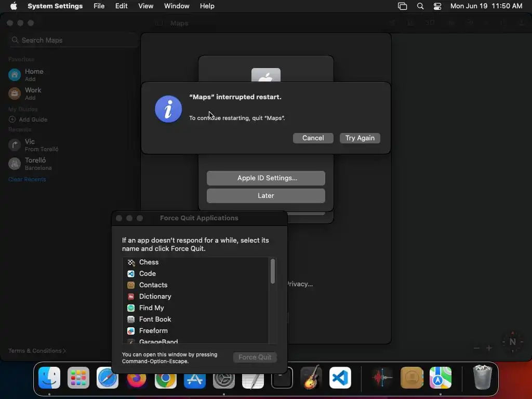Open Visual Studio Code from Dock

click(x=340, y=378)
